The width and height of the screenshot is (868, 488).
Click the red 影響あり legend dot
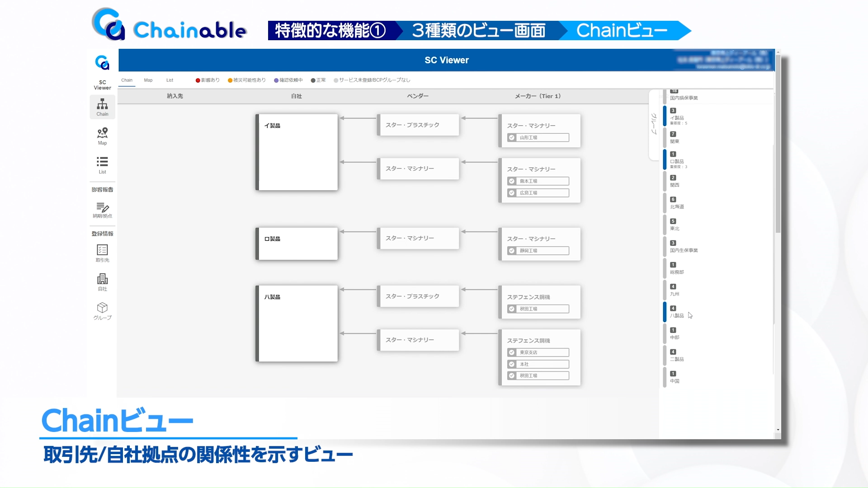[x=198, y=80]
